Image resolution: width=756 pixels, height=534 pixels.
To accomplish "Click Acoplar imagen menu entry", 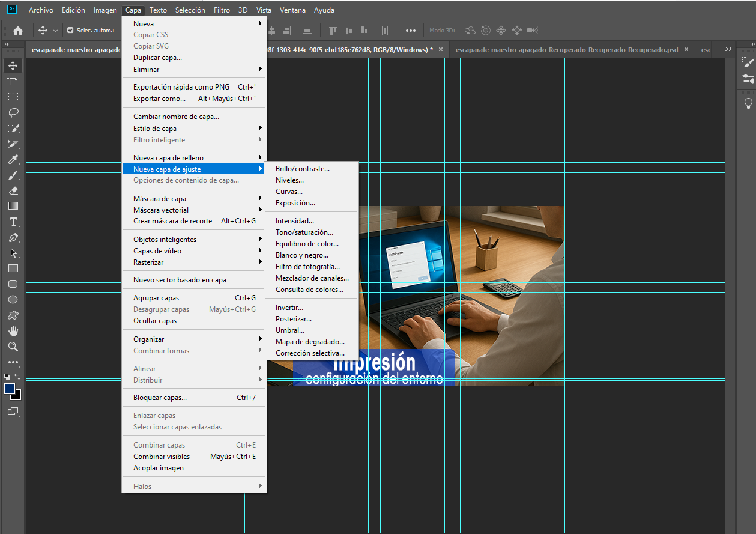I will point(159,468).
